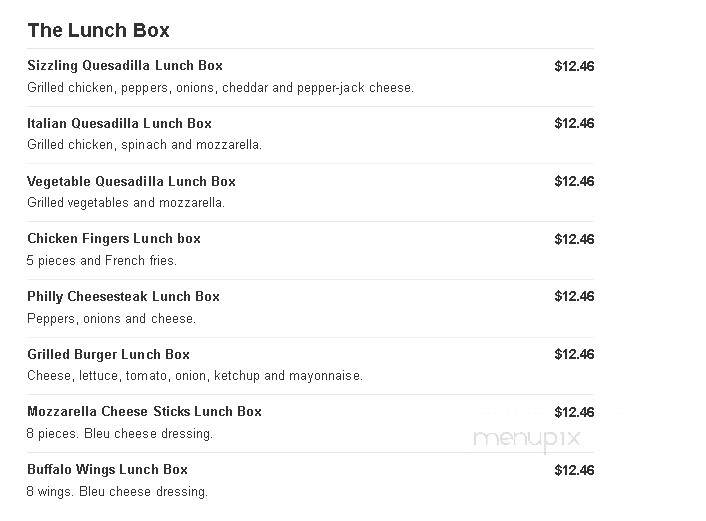Click The Lunch Box section heading
This screenshot has height=521, width=706.
point(98,31)
